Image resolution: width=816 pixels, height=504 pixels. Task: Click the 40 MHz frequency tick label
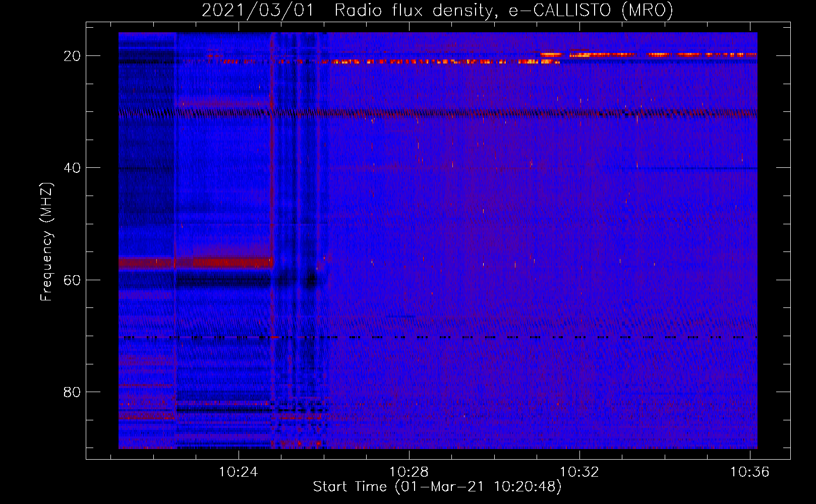tap(72, 168)
